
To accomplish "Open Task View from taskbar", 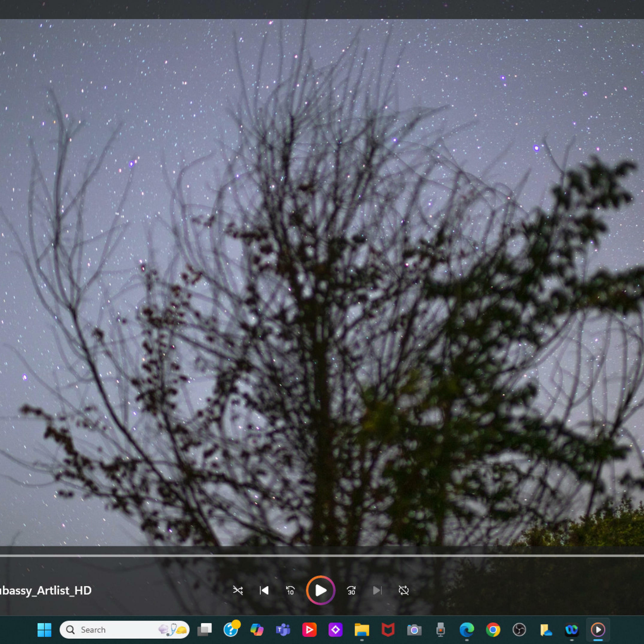I will [204, 630].
